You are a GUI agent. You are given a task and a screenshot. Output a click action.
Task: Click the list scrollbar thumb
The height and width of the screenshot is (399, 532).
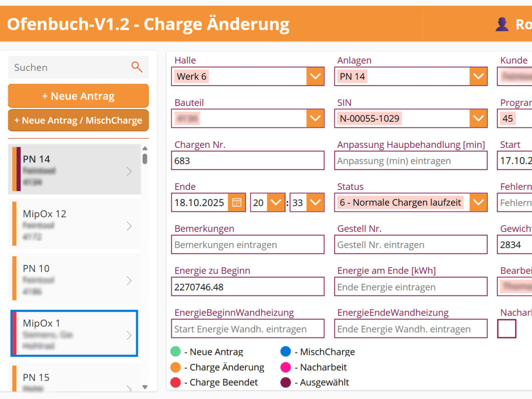pos(145,159)
